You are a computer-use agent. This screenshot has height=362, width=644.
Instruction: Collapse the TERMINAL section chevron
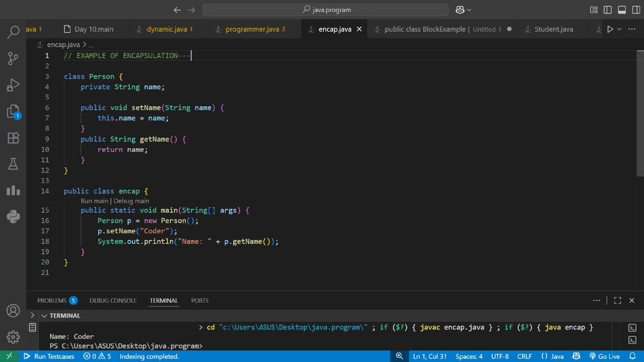(44, 315)
